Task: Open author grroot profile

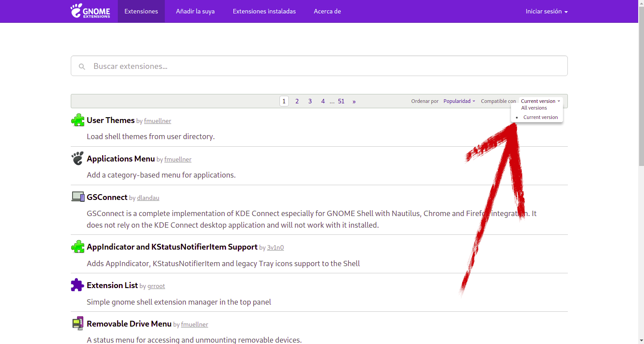Action: coord(156,286)
